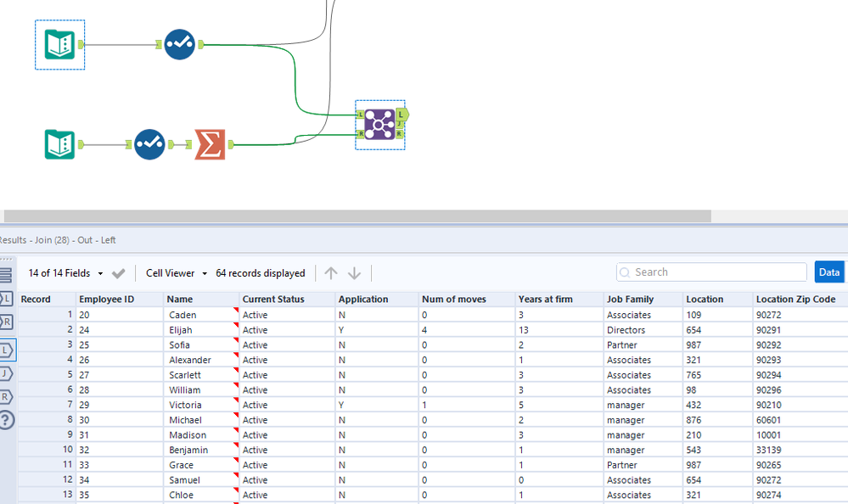Click the Data button

[x=829, y=272]
